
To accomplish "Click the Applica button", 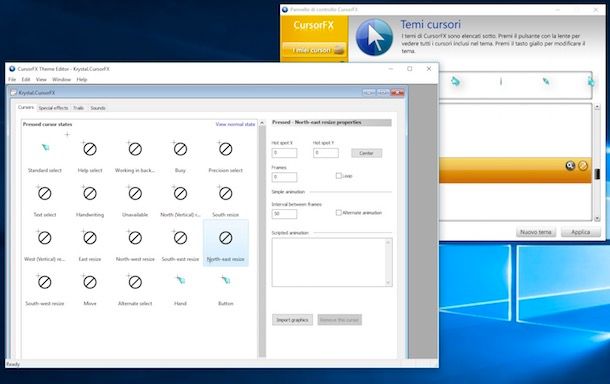I will (580, 232).
